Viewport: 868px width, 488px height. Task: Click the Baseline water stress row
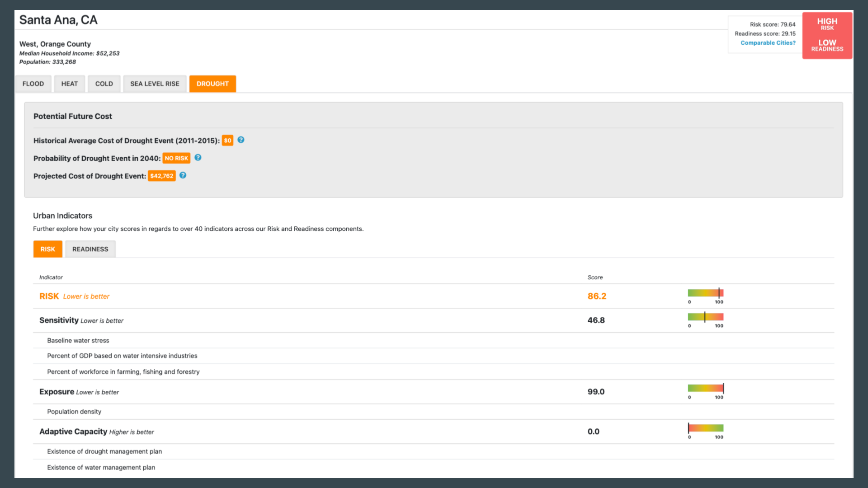pyautogui.click(x=434, y=341)
